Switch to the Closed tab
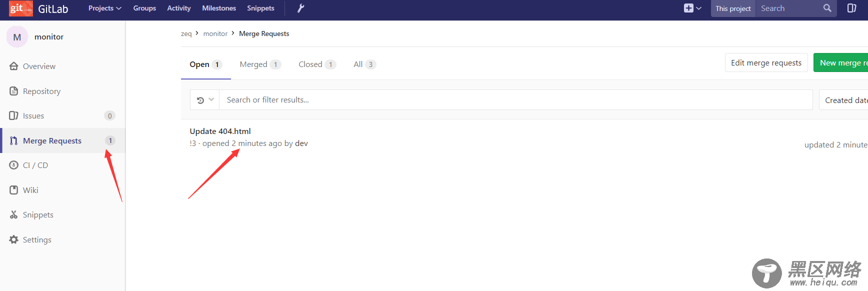Image resolution: width=868 pixels, height=291 pixels. tap(317, 64)
